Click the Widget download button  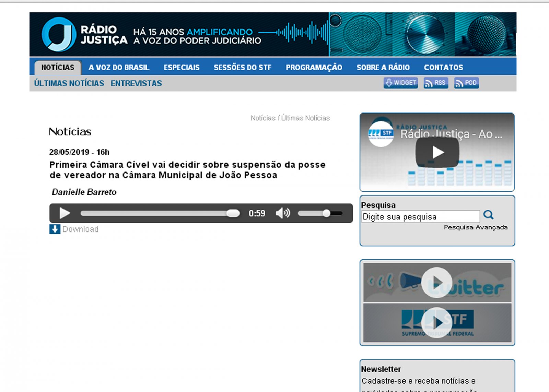[x=400, y=83]
